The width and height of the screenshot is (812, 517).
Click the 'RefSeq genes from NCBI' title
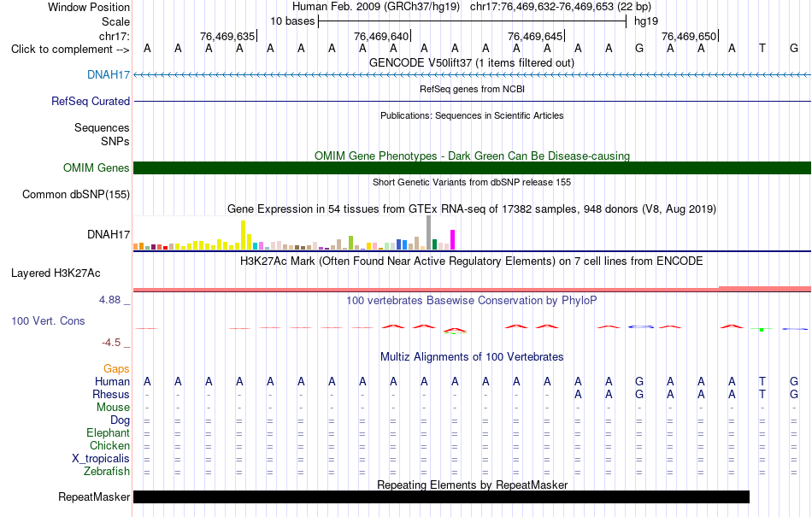(472, 89)
